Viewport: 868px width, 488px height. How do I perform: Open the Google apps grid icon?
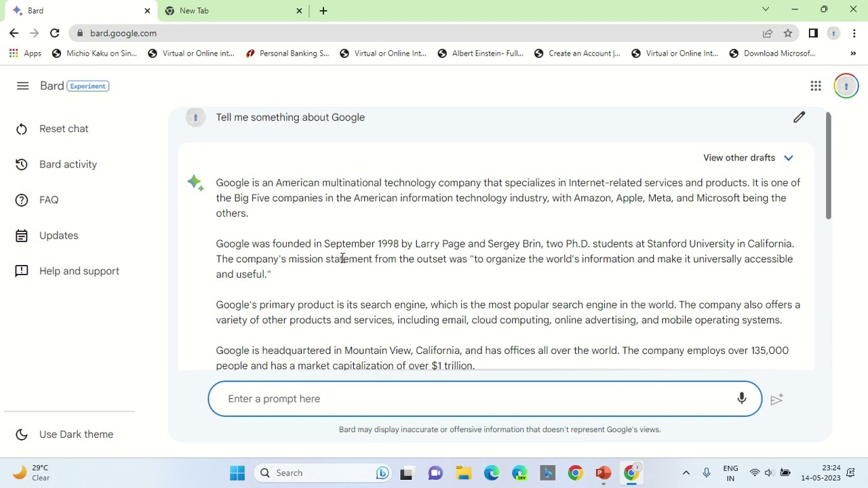coord(816,86)
